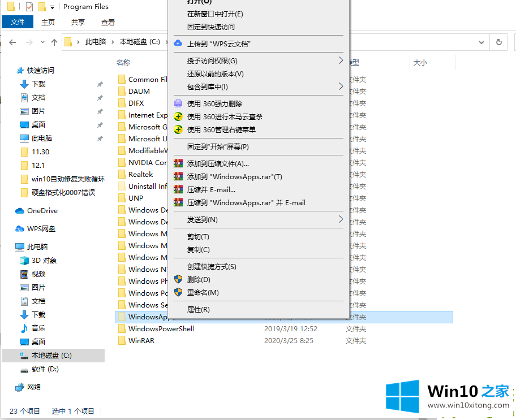This screenshot has height=420, width=516.
Task: Click the back navigation arrow
Action: (12, 42)
